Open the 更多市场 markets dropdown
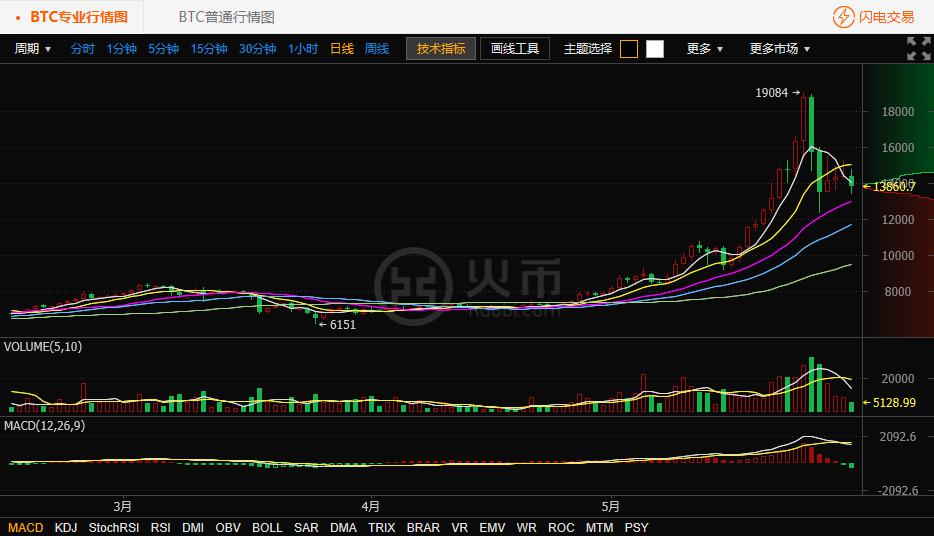The width and height of the screenshot is (934, 536). tap(780, 48)
